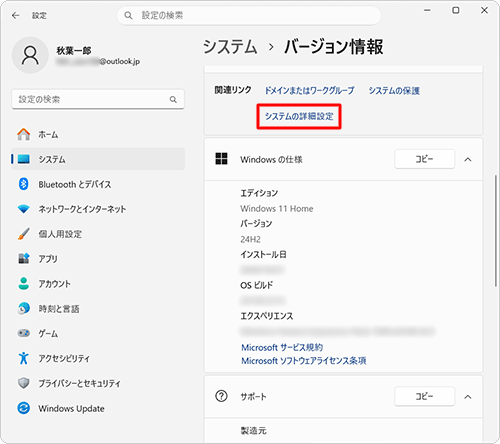Open ホーム in the sidebar

click(98, 134)
